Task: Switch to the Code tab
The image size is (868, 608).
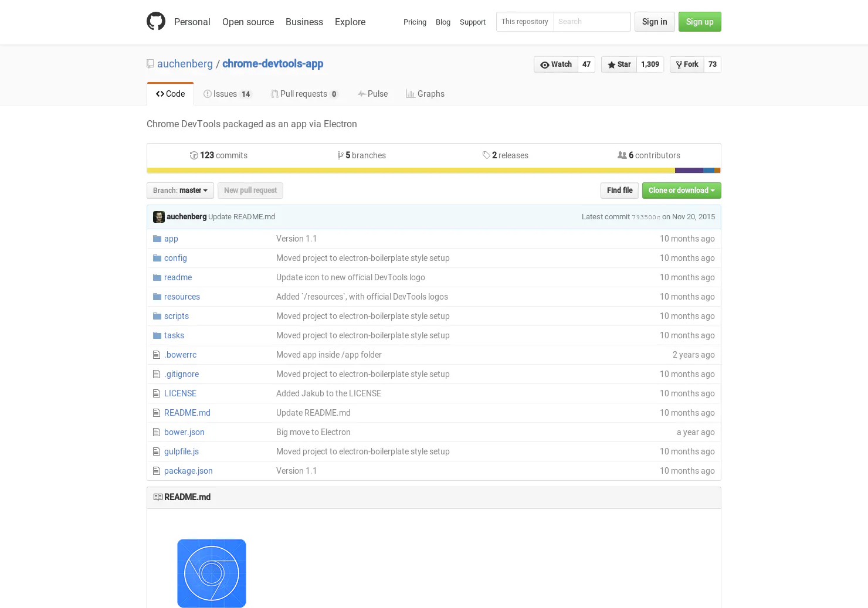Action: [170, 94]
